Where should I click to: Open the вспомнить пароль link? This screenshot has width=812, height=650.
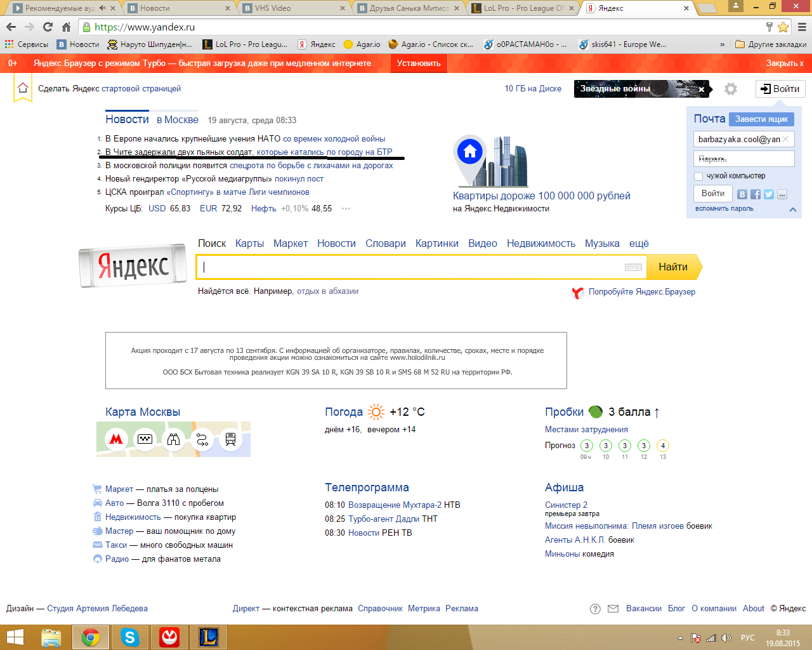click(x=724, y=209)
